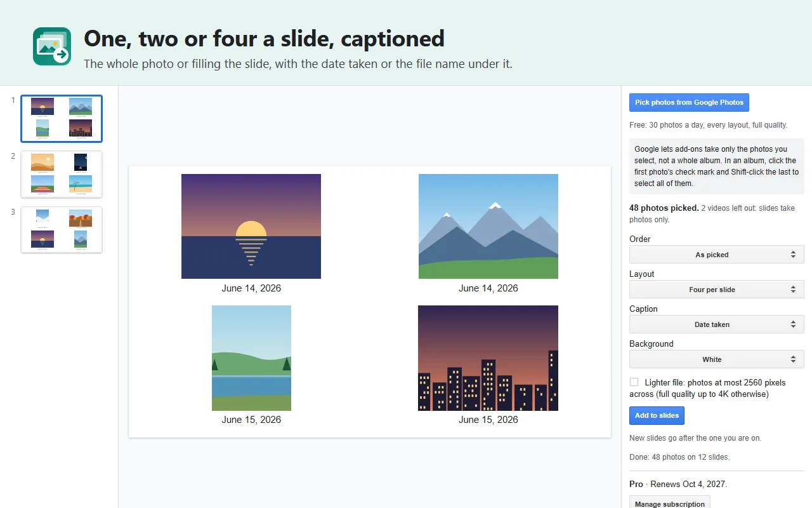Open the Order dropdown showing As picked
Image resolution: width=812 pixels, height=508 pixels.
(x=716, y=255)
